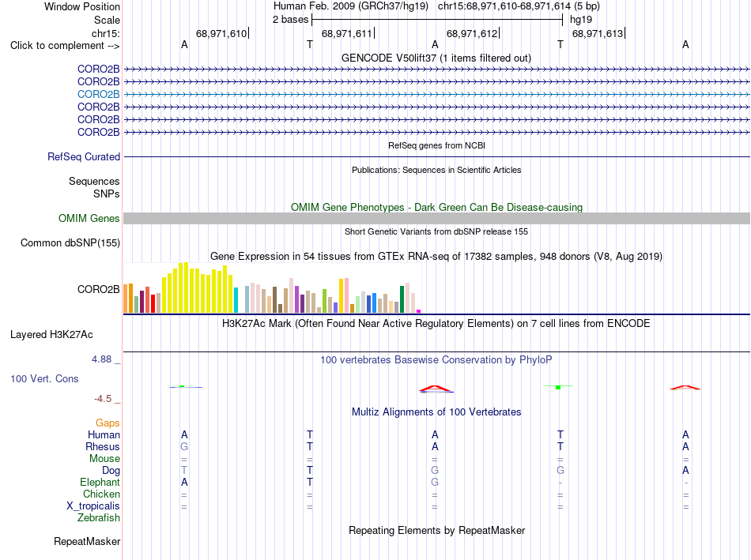Viewport: 751px width, 560px height.
Task: Open the 'RefSeq genes from NCBI' track title
Action: point(436,145)
